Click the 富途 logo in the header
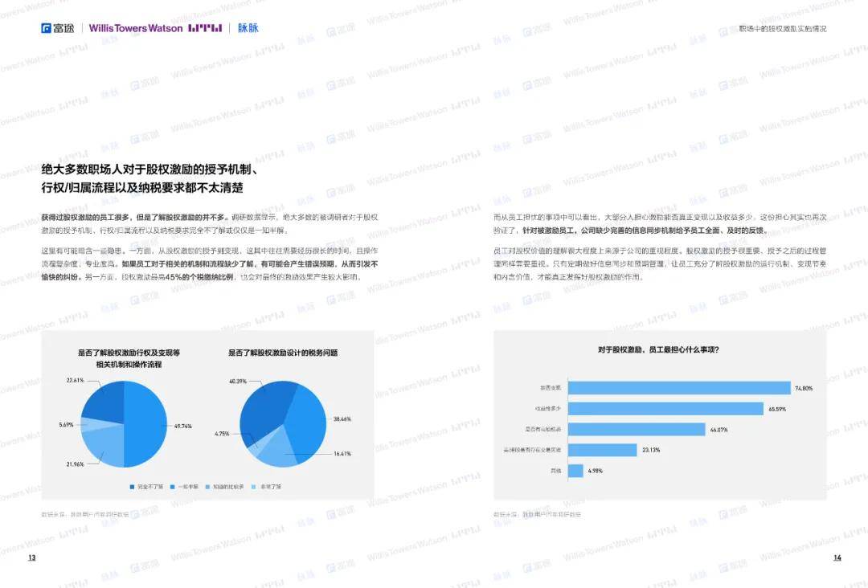 pyautogui.click(x=58, y=28)
